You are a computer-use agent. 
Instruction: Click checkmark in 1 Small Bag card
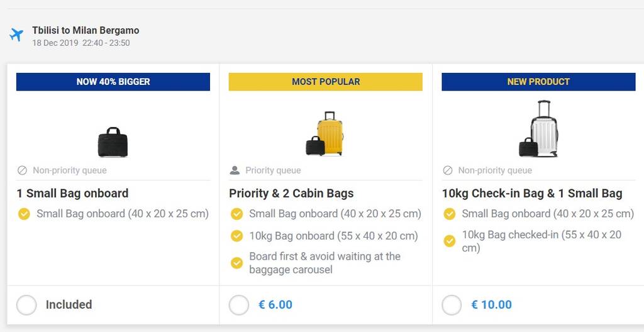24,214
